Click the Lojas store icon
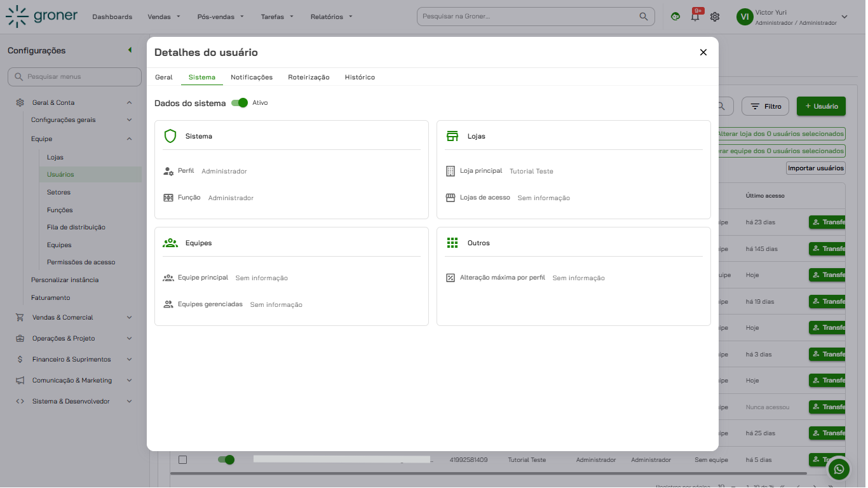Image resolution: width=868 pixels, height=488 pixels. [x=452, y=136]
